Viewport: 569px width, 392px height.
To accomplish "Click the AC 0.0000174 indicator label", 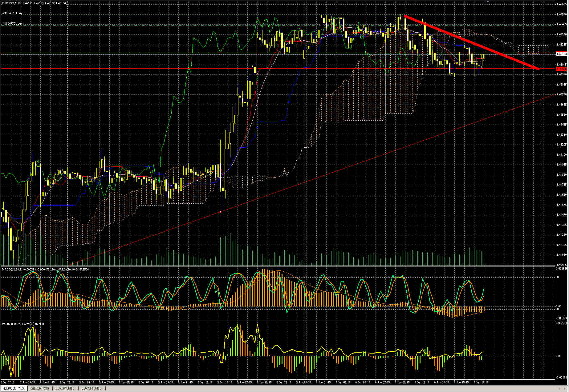I will tap(11, 324).
